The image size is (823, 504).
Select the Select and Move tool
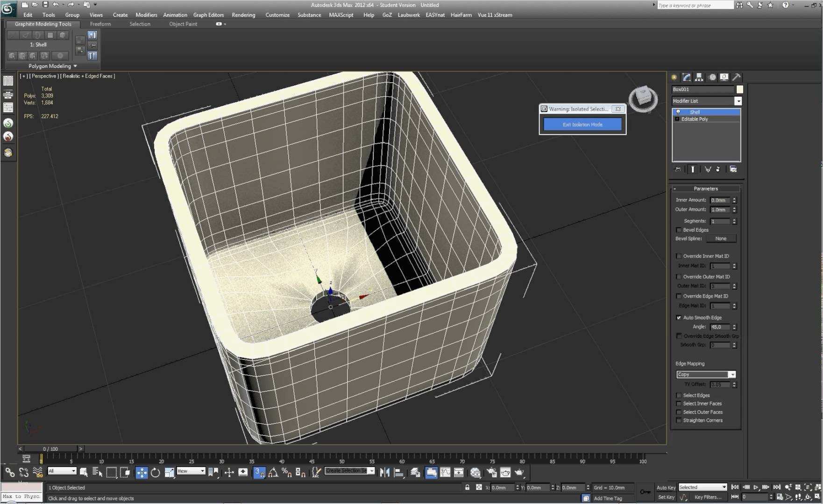142,472
